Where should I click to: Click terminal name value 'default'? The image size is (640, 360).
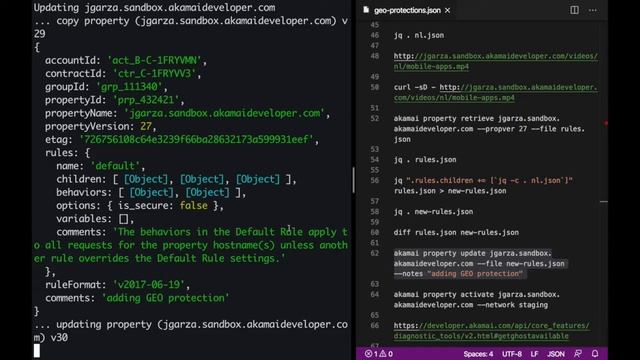tap(115, 166)
